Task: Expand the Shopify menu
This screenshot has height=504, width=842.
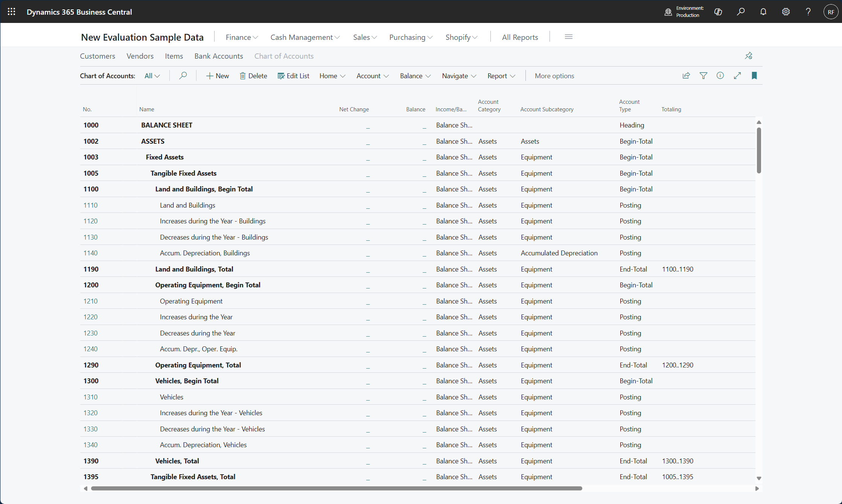Action: 461,37
